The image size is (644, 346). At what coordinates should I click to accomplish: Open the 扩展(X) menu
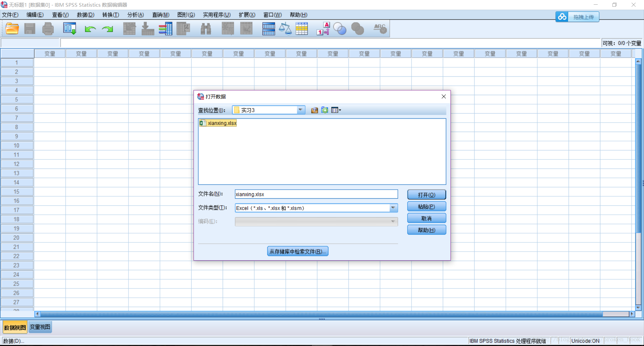(x=247, y=15)
